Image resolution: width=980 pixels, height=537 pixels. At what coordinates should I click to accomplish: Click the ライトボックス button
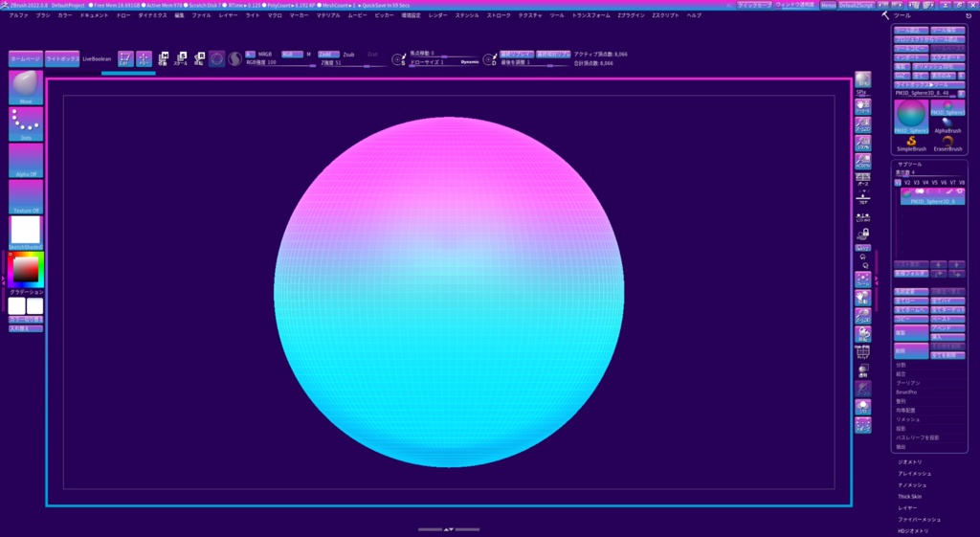coord(62,59)
